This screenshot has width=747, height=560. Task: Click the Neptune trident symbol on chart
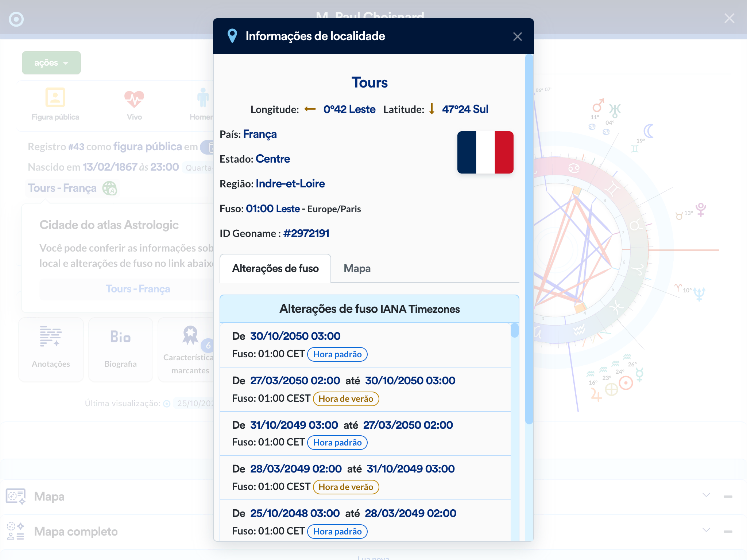click(x=699, y=293)
